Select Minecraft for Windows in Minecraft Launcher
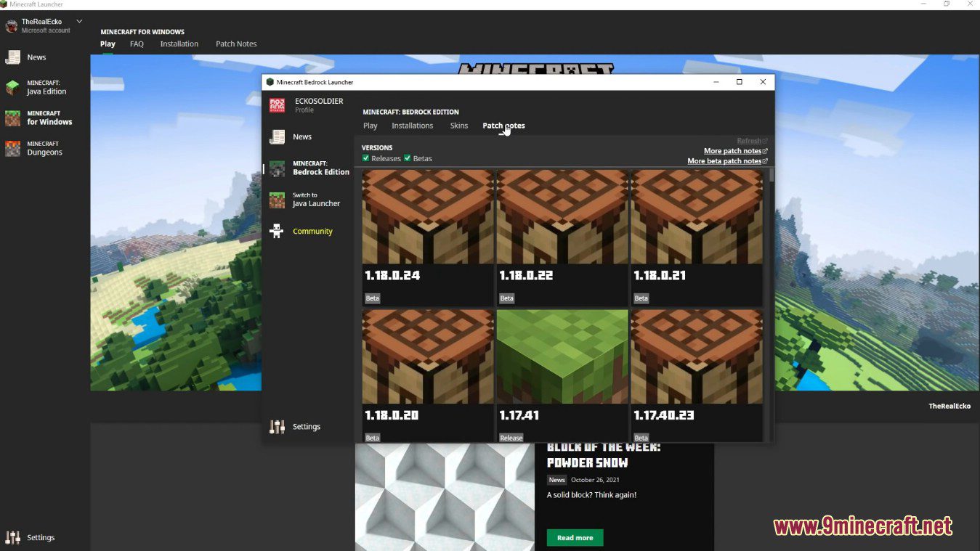 pos(39,118)
